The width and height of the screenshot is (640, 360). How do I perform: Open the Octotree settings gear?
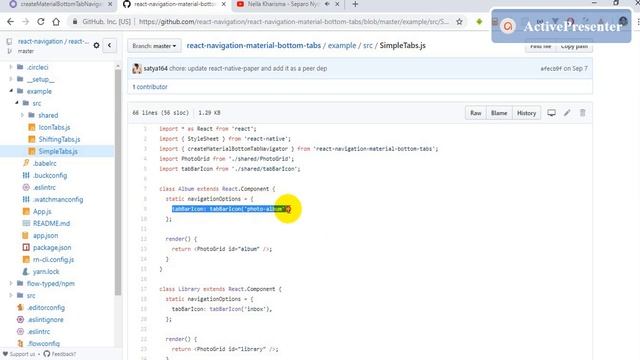[96, 45]
